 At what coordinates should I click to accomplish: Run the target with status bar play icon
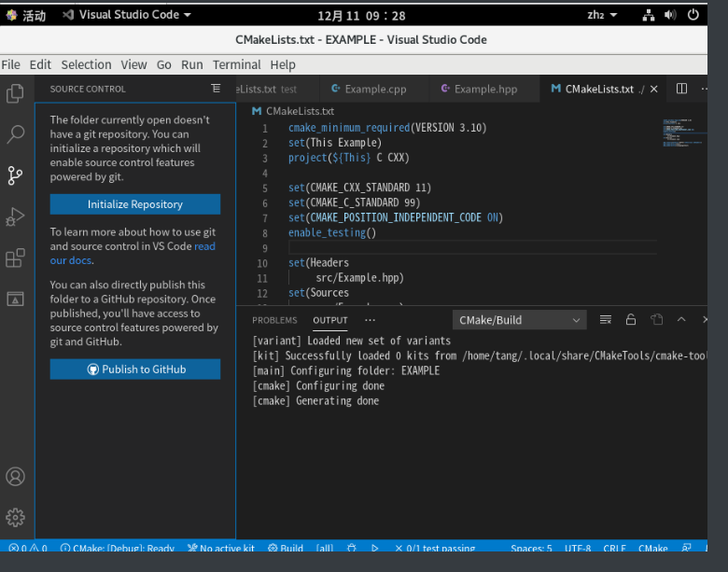click(x=374, y=548)
